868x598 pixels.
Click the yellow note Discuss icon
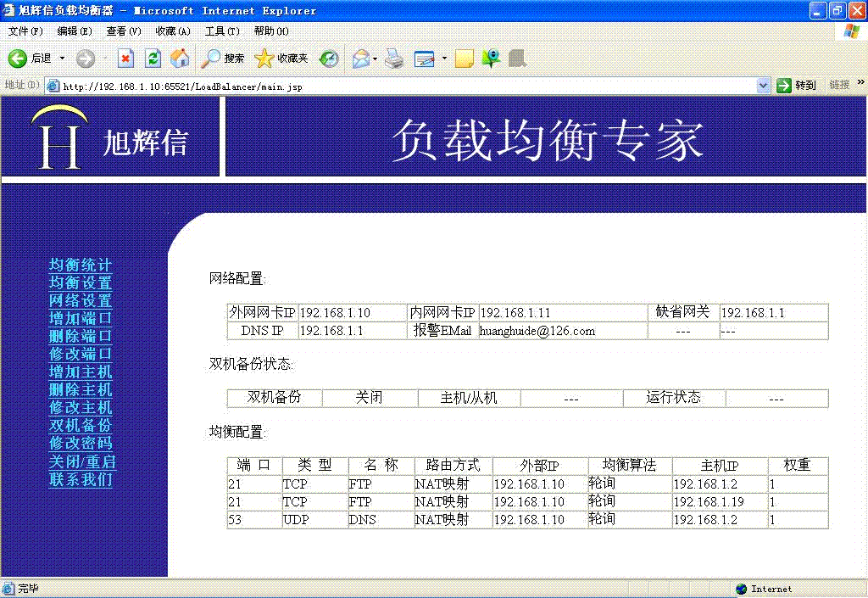point(464,59)
